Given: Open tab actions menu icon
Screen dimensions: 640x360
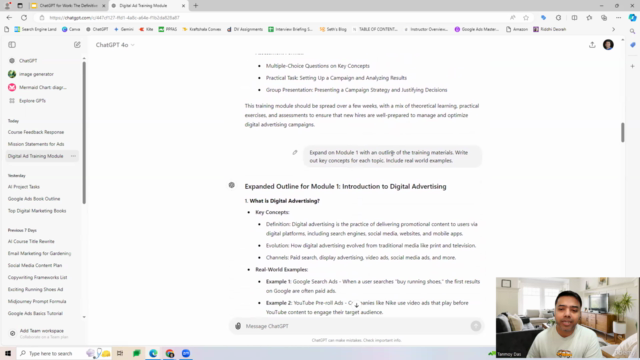Looking at the screenshot, I should (20, 6).
